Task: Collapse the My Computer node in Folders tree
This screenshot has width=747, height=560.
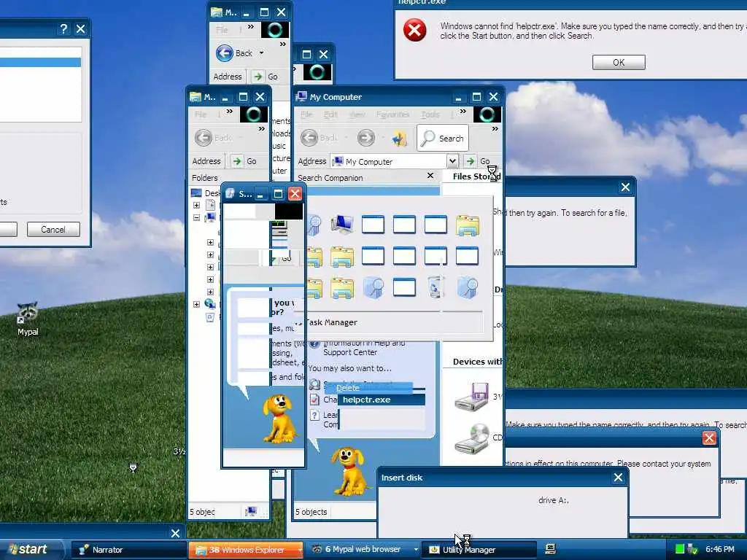Action: tap(196, 217)
